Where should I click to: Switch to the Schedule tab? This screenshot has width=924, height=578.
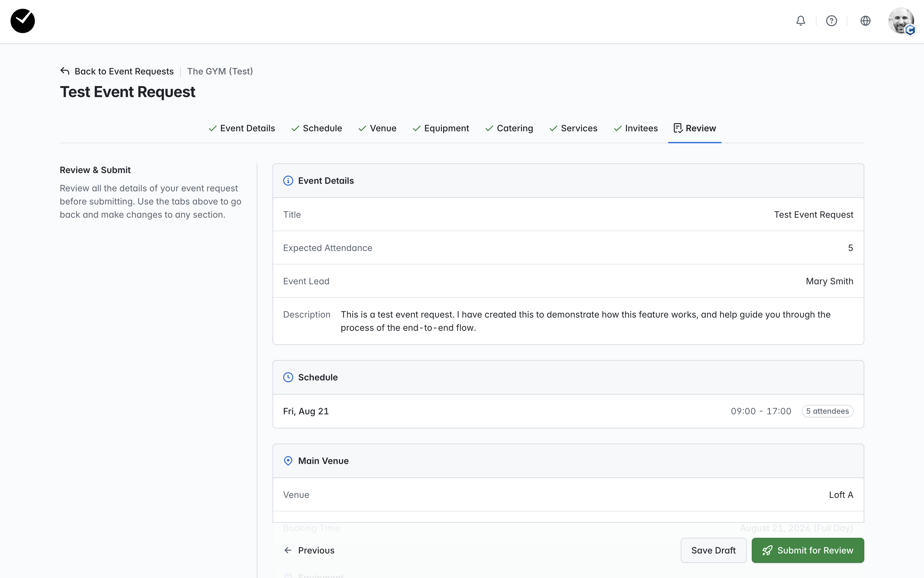tap(317, 128)
